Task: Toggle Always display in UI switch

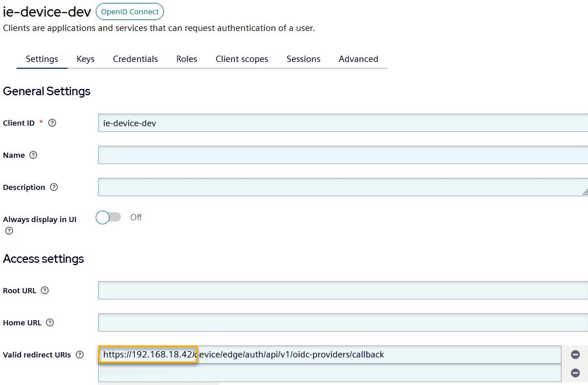Action: coord(108,217)
